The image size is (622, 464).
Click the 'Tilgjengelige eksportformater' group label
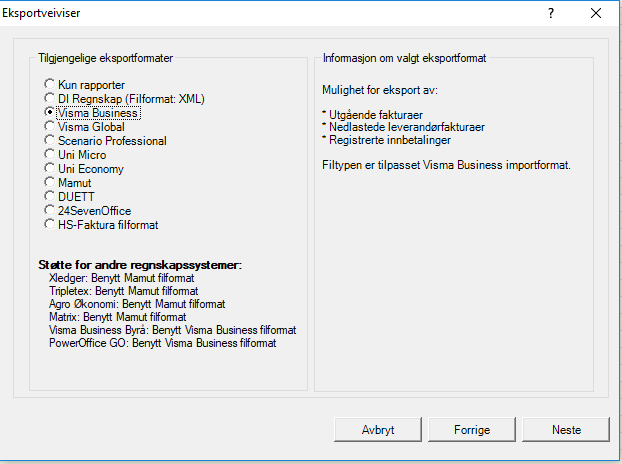tap(106, 58)
